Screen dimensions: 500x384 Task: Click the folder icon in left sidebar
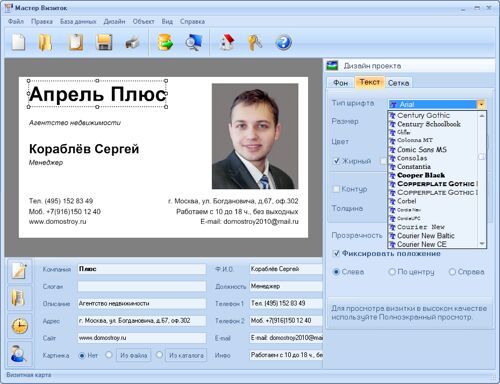coord(19,298)
